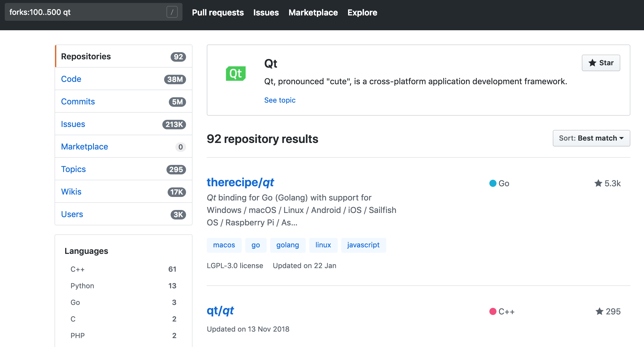Click the golang tag on therecipe/qt

[x=288, y=244]
